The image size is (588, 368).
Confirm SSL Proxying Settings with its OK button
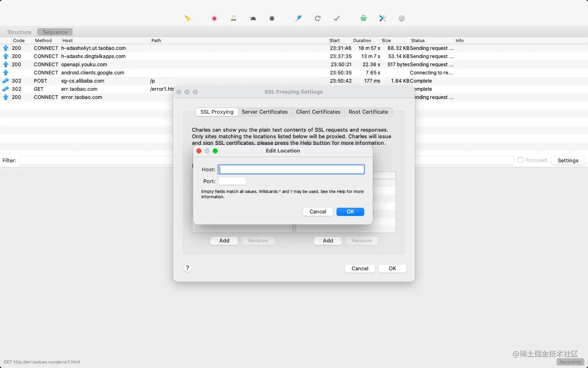tap(392, 269)
